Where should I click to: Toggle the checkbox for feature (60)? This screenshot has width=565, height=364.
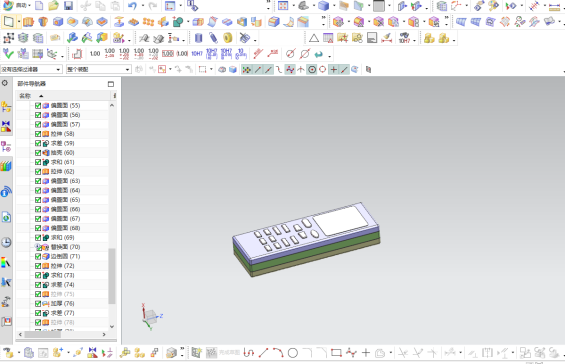point(37,152)
